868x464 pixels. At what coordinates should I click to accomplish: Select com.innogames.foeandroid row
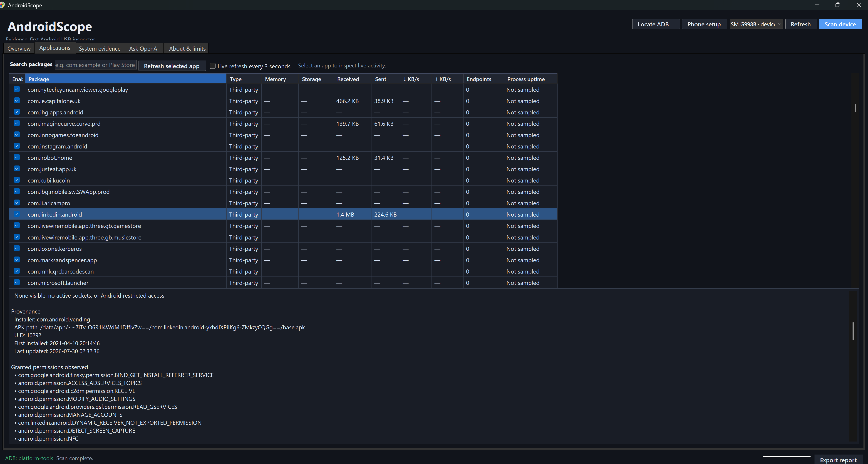tap(283, 135)
